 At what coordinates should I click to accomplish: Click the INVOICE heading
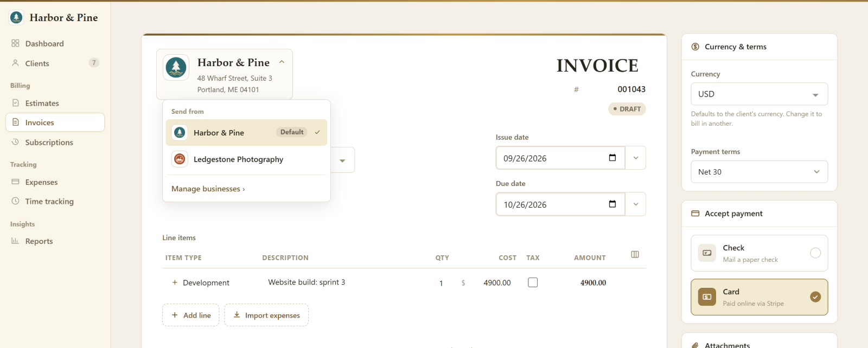pyautogui.click(x=597, y=66)
